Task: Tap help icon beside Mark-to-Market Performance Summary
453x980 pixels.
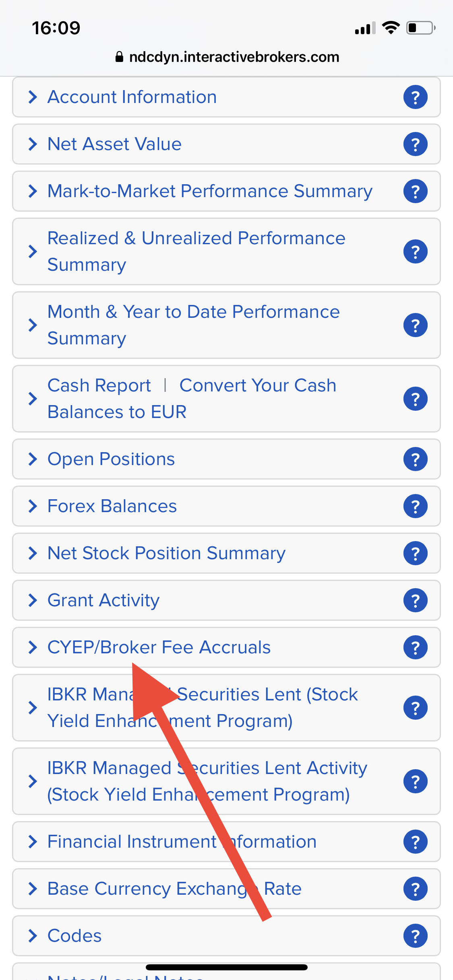Action: tap(415, 191)
